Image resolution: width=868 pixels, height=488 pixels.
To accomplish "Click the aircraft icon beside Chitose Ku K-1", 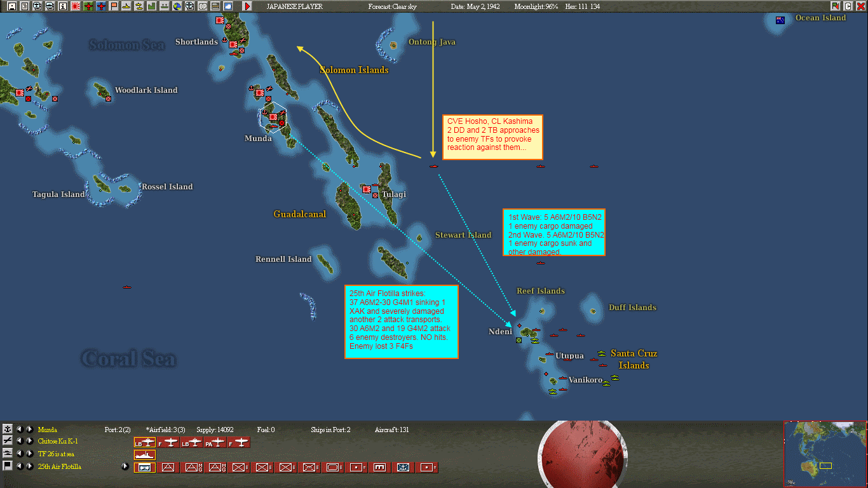I will 8,442.
